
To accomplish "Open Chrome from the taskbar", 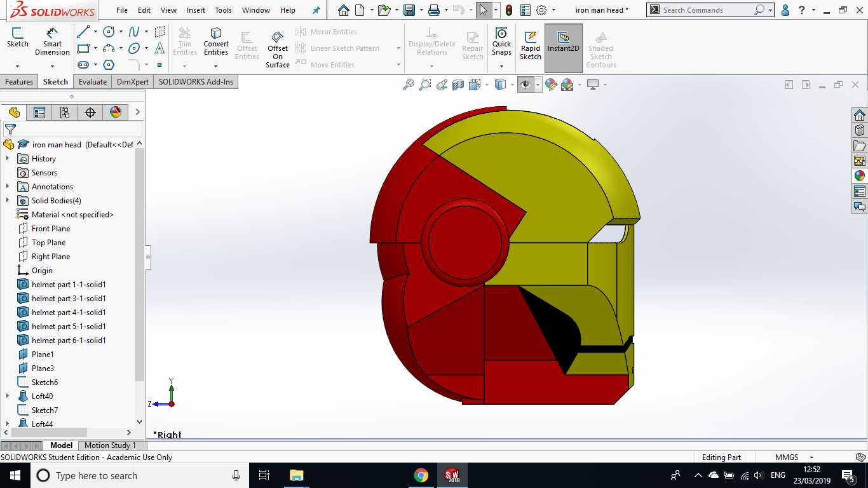I will tap(421, 475).
